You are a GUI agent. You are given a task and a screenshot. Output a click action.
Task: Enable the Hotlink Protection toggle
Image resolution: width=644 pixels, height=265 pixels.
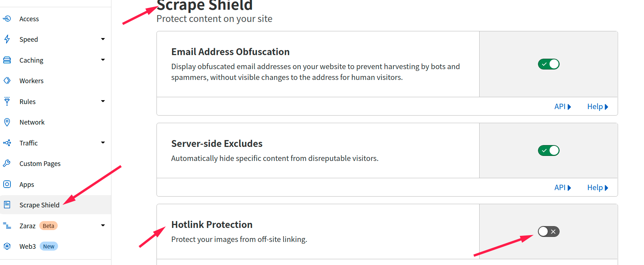pyautogui.click(x=548, y=232)
